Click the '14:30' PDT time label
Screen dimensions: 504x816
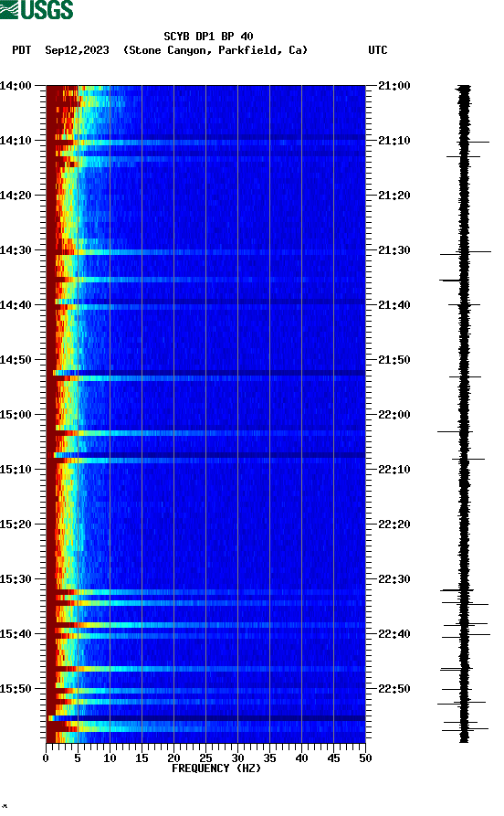(16, 250)
